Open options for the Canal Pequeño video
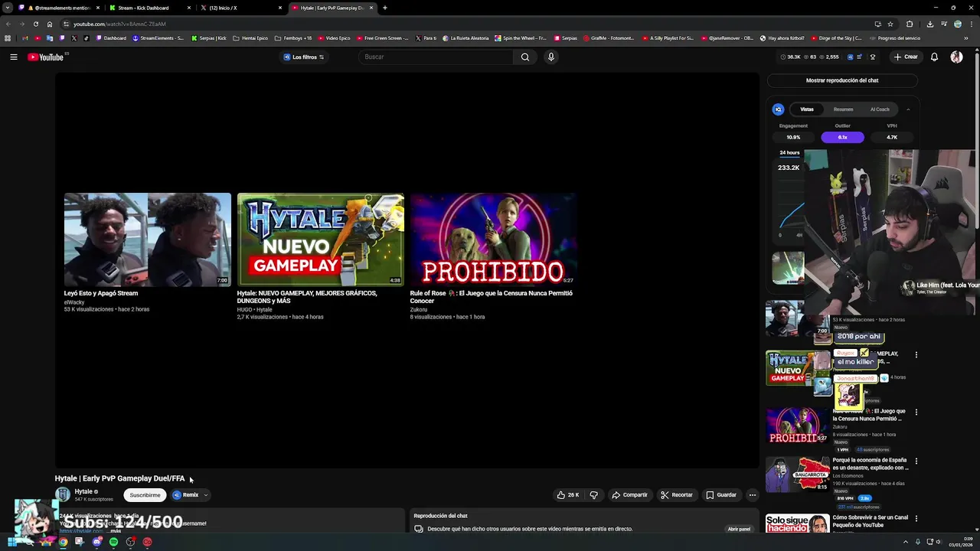The width and height of the screenshot is (980, 551). pos(916,519)
